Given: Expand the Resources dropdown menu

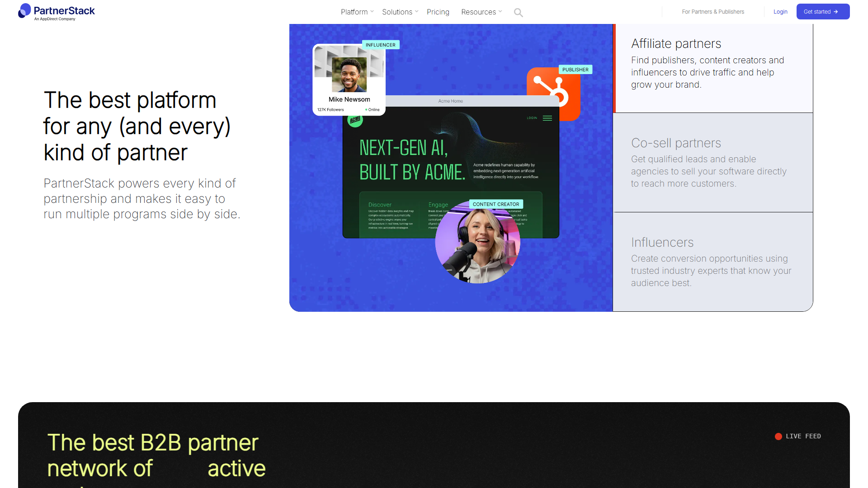Looking at the screenshot, I should click(481, 12).
